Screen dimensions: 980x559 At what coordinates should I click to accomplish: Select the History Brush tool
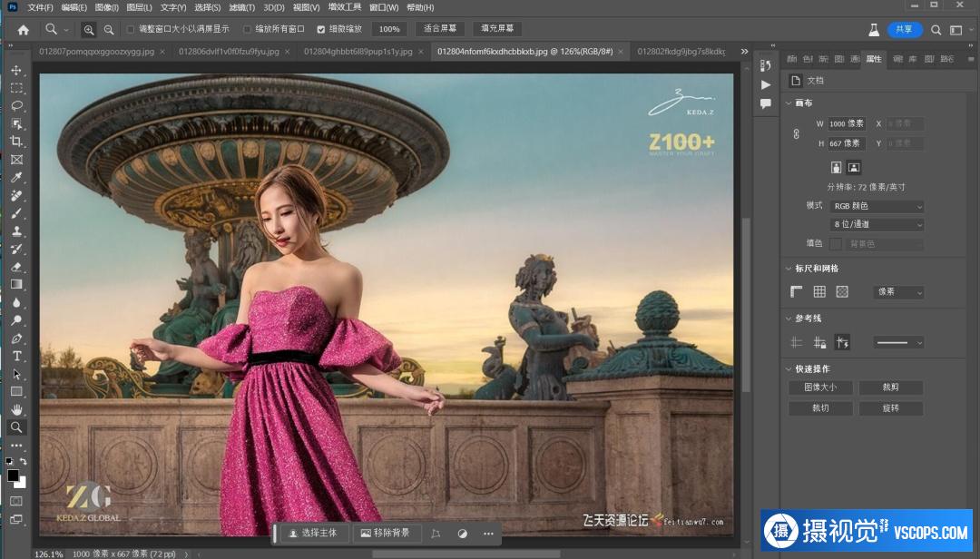tap(16, 249)
